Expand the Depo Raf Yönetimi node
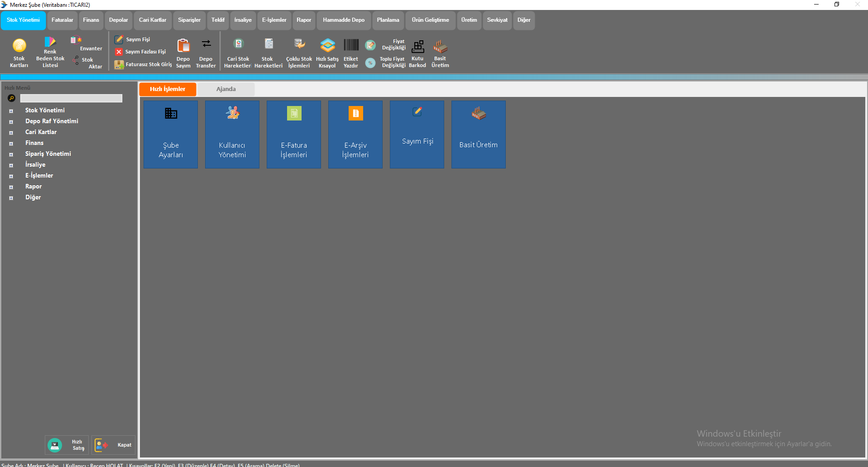This screenshot has height=467, width=868. [x=11, y=122]
